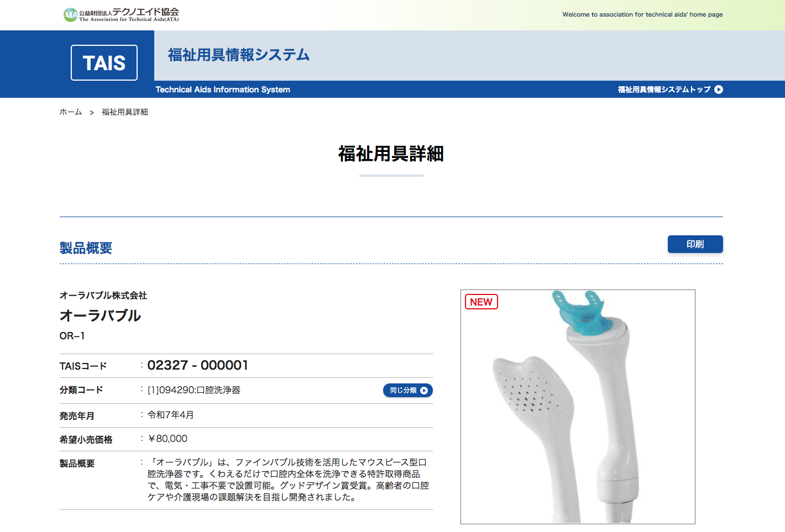Click the Welcome to association header text
Screen dimensions: 785x532
[642, 14]
